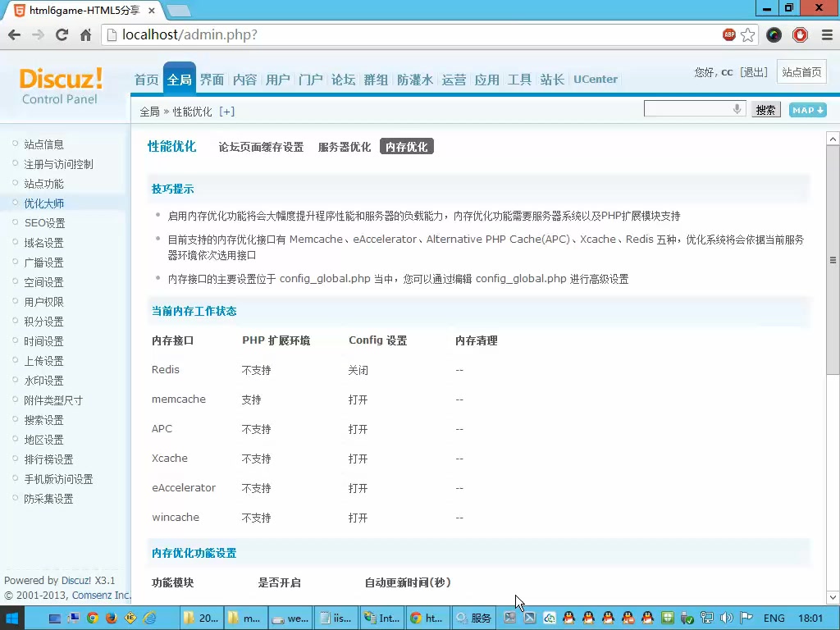The height and width of the screenshot is (630, 840).
Task: Click the browser forward arrow
Action: coord(38,34)
